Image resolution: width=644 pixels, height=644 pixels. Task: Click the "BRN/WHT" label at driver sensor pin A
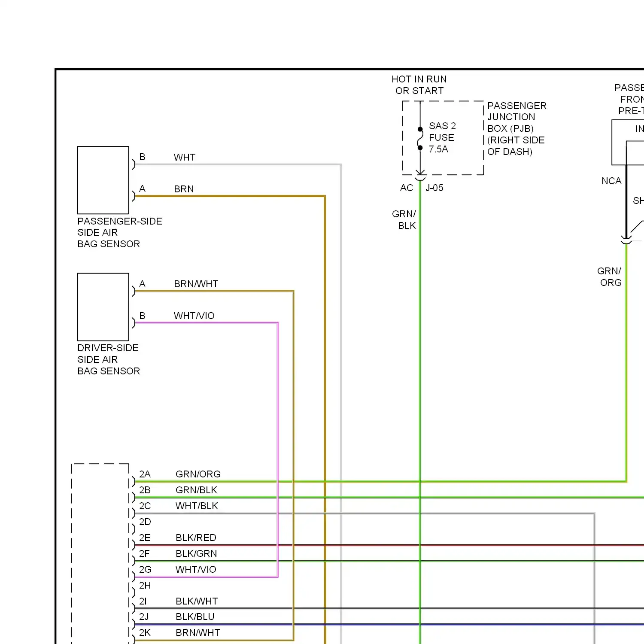196,284
